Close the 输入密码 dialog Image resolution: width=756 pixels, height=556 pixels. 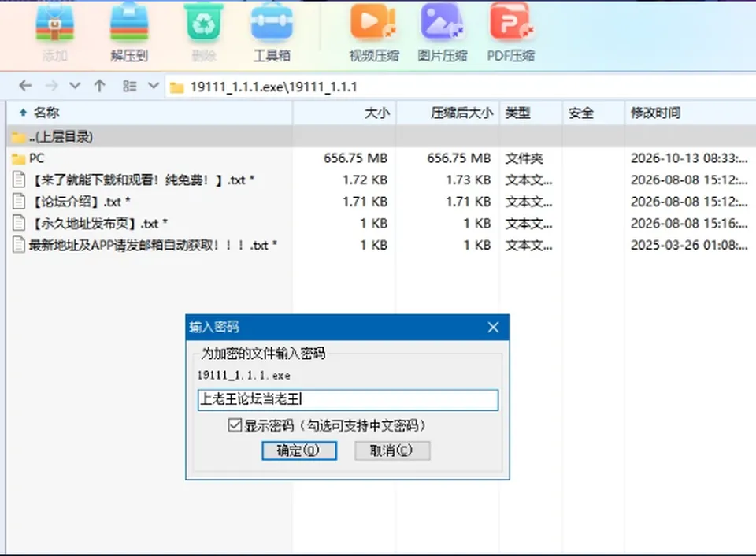[493, 328]
